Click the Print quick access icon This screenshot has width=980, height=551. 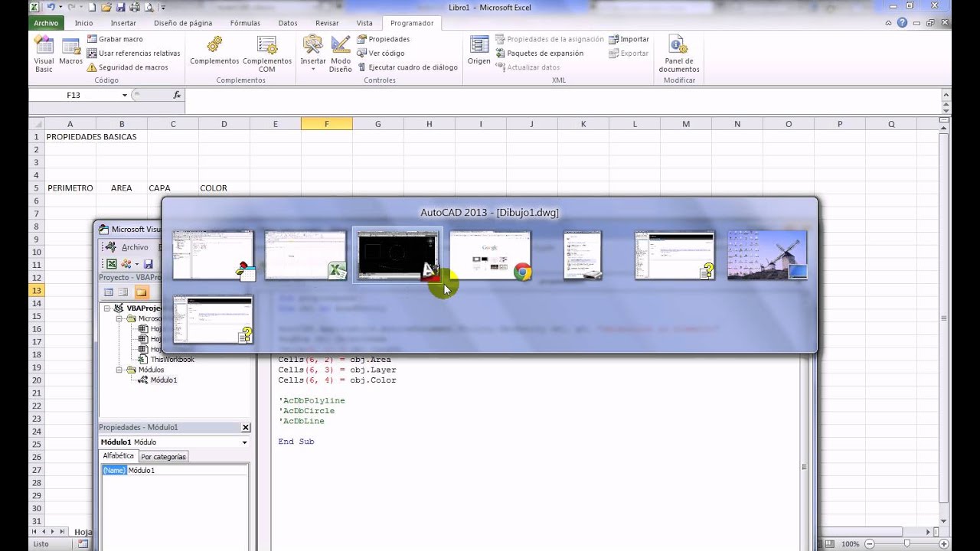[135, 8]
